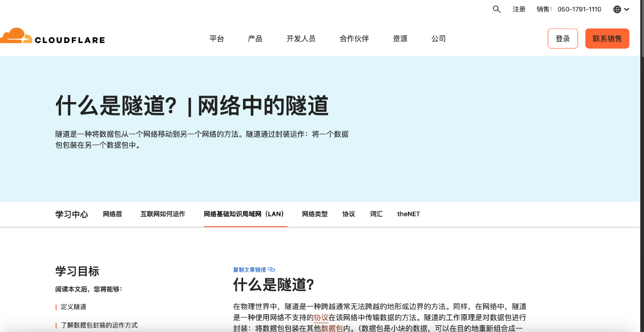The width and height of the screenshot is (644, 332).
Task: Click the 登录 button
Action: (562, 39)
